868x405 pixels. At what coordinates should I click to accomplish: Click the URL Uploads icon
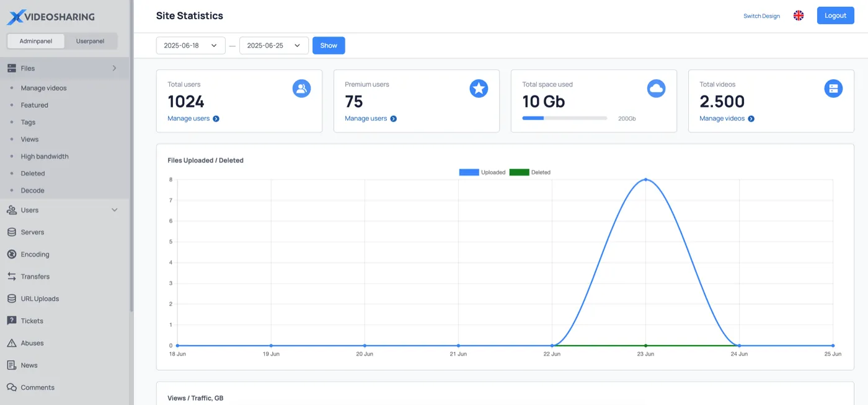(x=12, y=298)
